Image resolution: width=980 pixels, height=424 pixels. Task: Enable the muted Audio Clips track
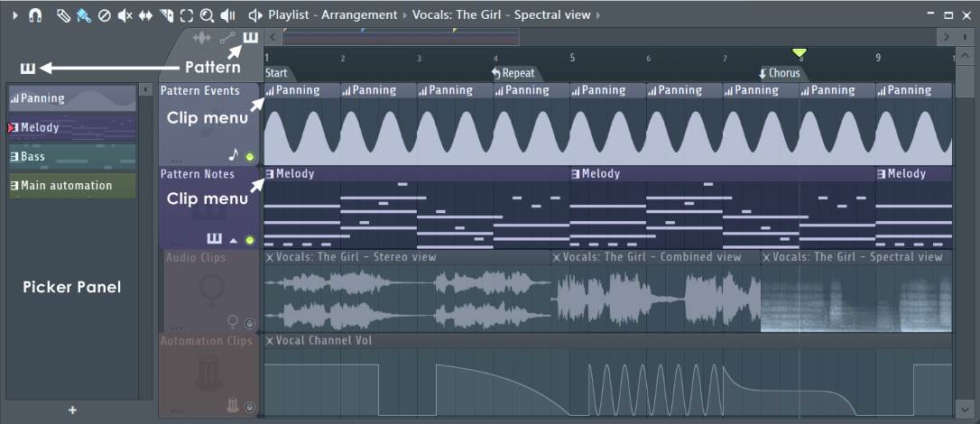click(250, 323)
